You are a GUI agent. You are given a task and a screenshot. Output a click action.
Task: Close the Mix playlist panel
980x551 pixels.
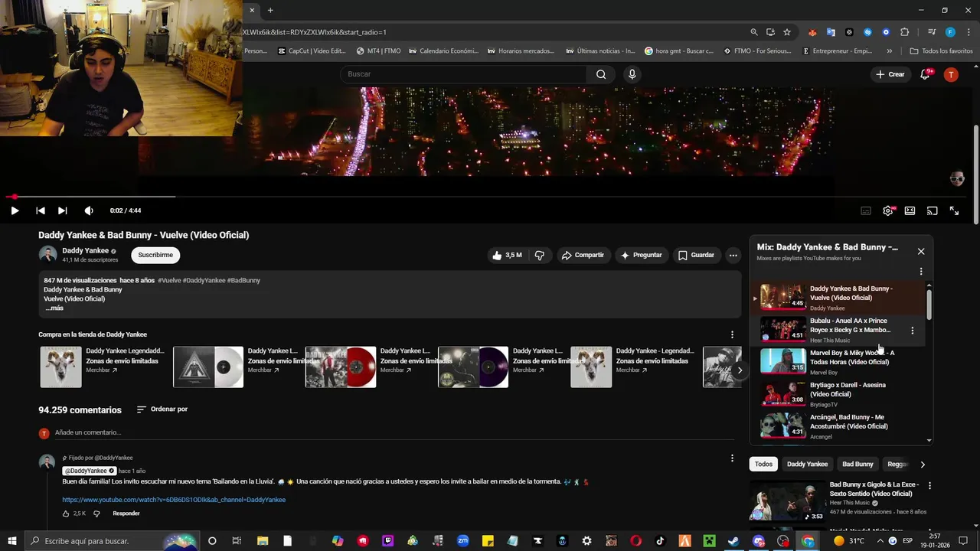click(x=921, y=251)
